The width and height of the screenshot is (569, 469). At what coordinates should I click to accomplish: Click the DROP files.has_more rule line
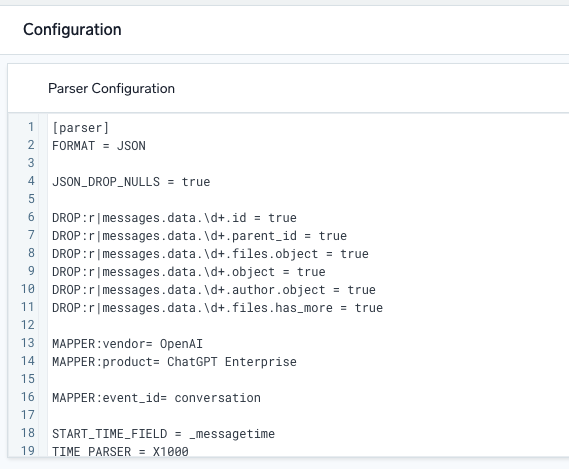(217, 308)
